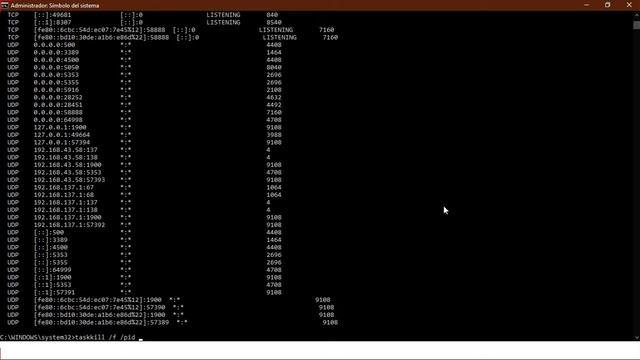Screen dimensions: 640x360
Task: Click PID 3988 in the listing
Action: 274,135
